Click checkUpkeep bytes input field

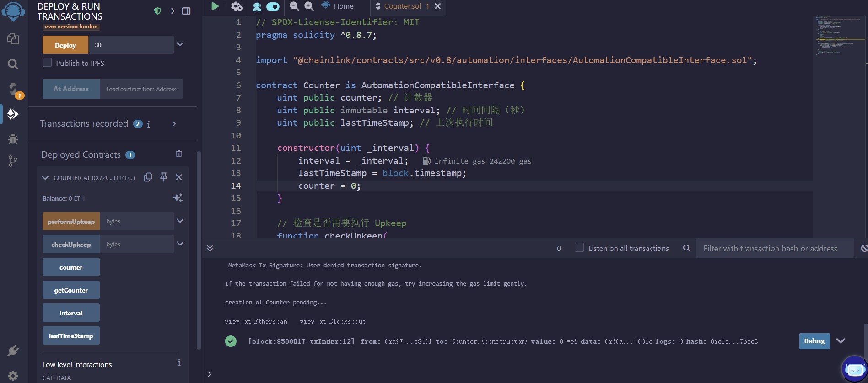pyautogui.click(x=137, y=244)
